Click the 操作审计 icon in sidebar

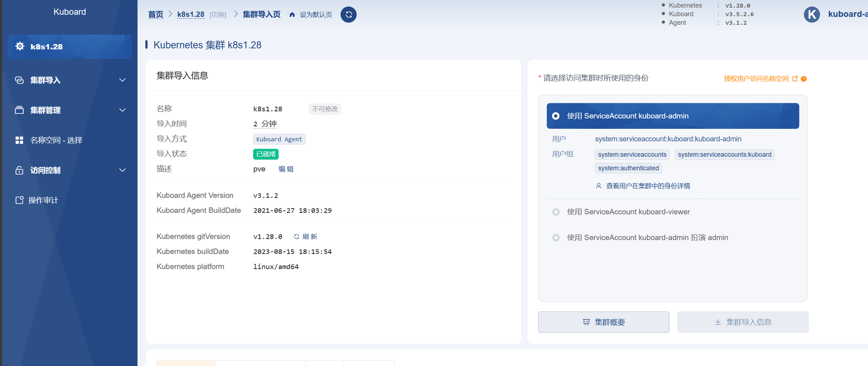point(19,200)
